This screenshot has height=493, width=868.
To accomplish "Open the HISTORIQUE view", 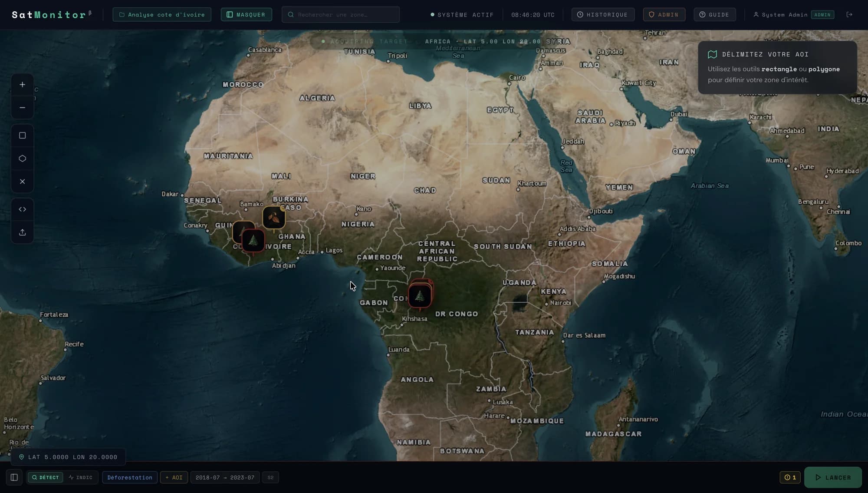I will pos(603,15).
